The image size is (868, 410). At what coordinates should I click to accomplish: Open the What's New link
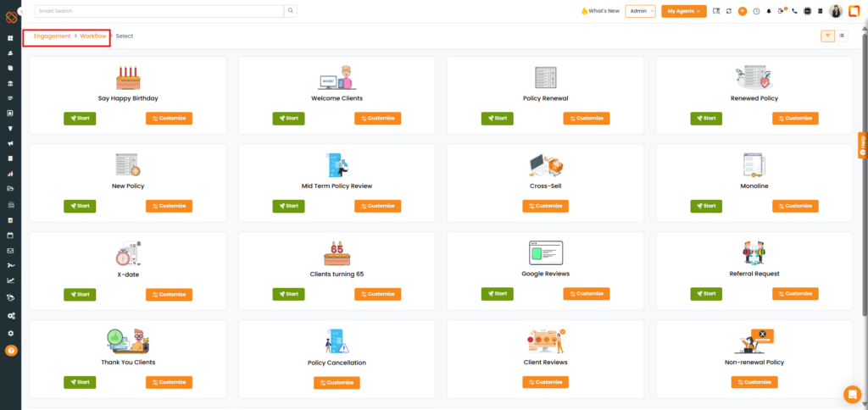click(x=600, y=11)
